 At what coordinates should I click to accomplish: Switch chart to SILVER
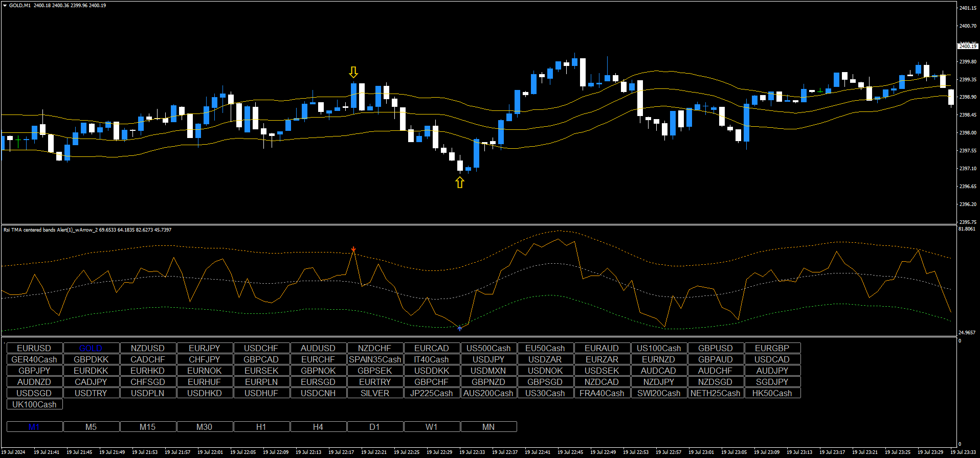click(375, 393)
